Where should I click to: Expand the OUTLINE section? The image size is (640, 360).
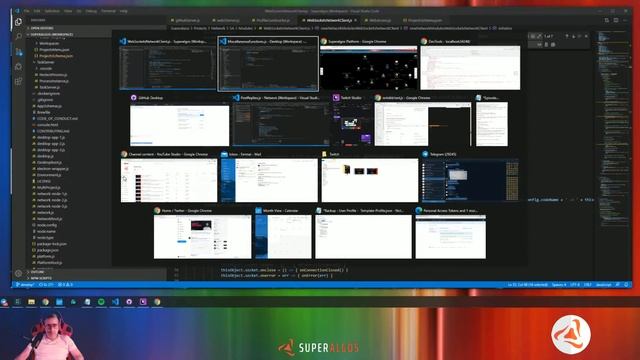click(x=37, y=272)
